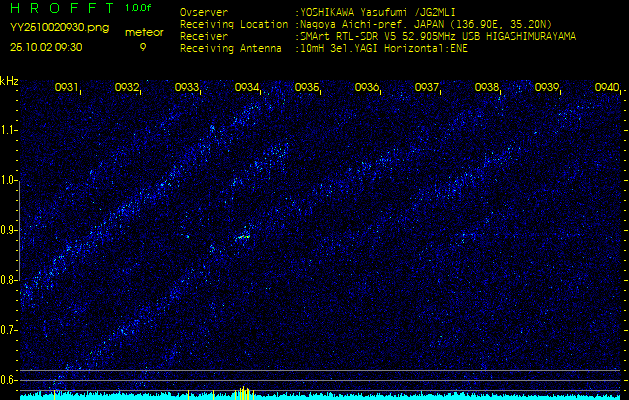Click the 1.0 kHz axis label
Viewport: 629px width, 400px height.
8,181
